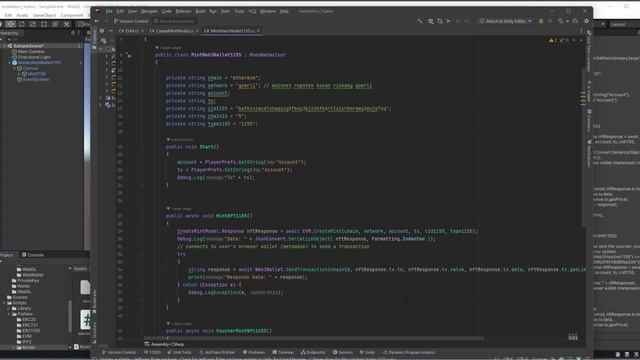Image resolution: width=640 pixels, height=360 pixels.
Task: Select the Scenes folder
Action: coord(17,297)
